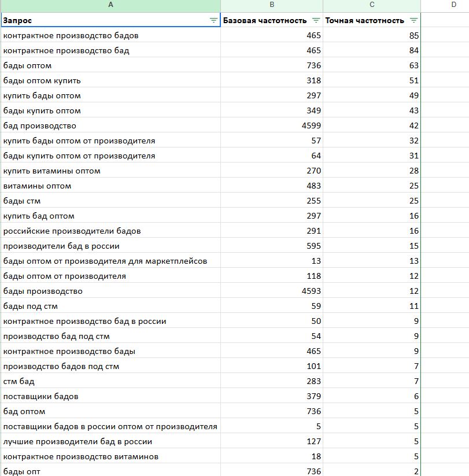
Task: Select cell витамины оптом
Action: (x=110, y=186)
